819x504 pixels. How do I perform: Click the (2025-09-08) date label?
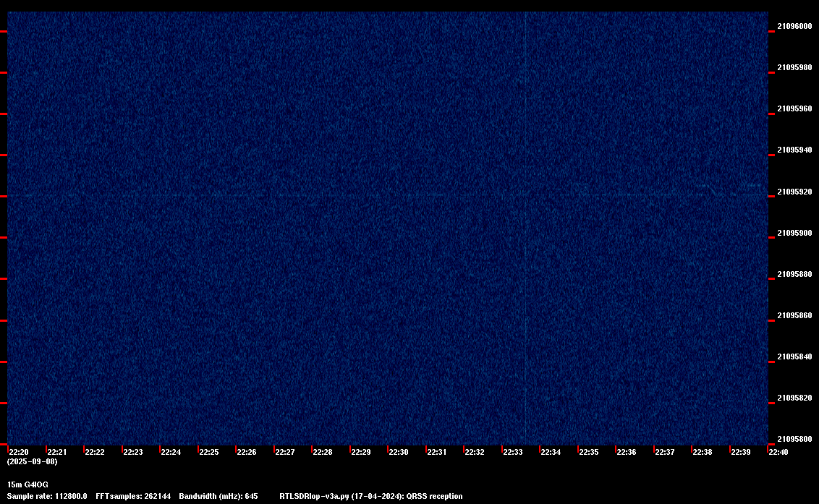(x=32, y=461)
